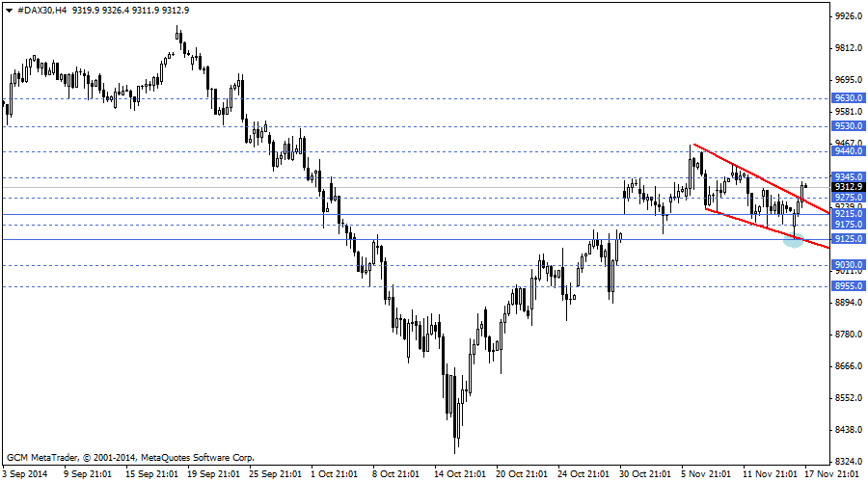Select the #DAX30,H4 chart title text

pyautogui.click(x=42, y=10)
